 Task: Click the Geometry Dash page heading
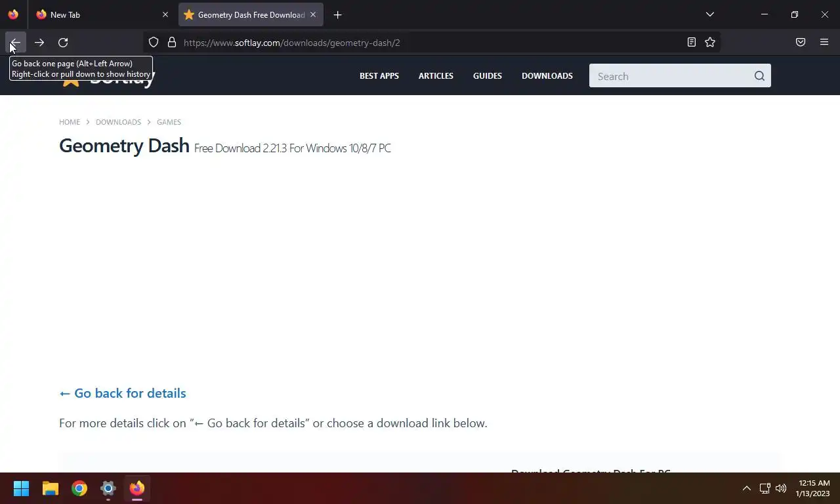124,145
